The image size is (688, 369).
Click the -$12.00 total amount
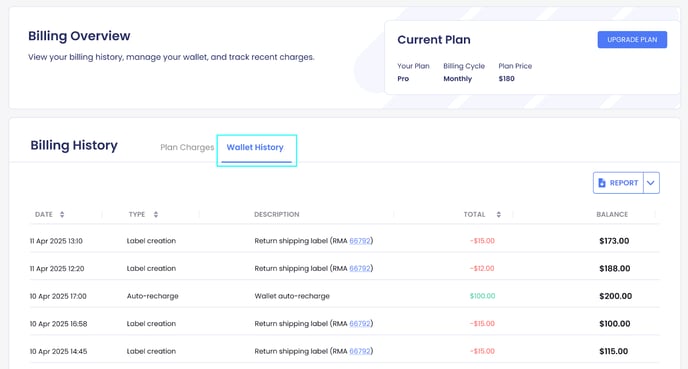click(x=482, y=269)
